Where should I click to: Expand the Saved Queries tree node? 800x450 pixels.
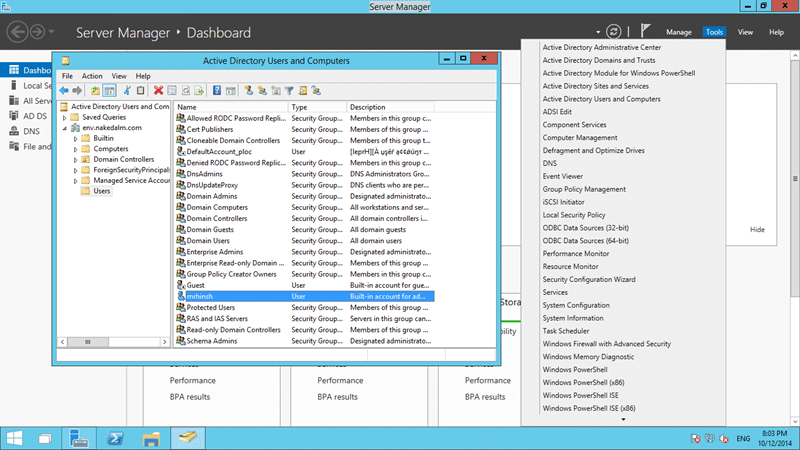(x=65, y=117)
